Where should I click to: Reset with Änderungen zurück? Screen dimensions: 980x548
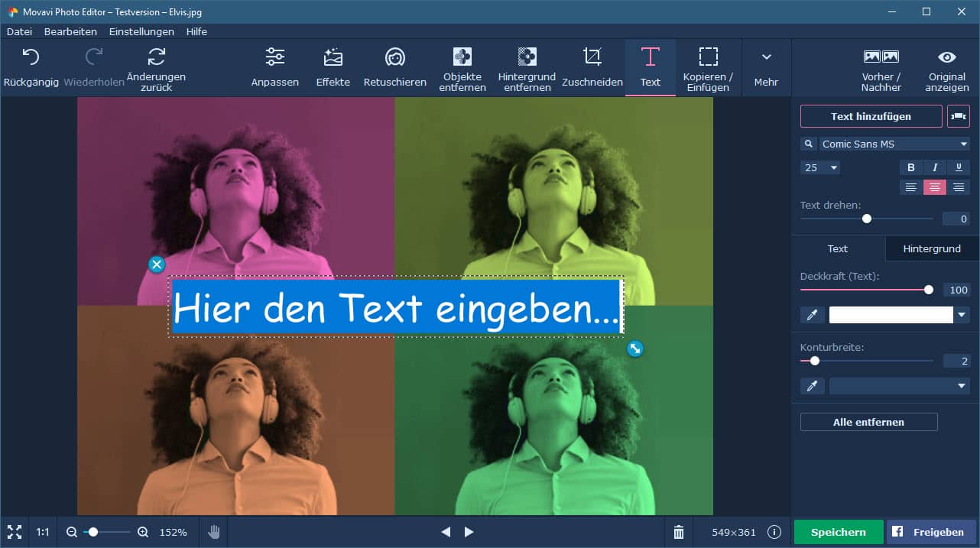pyautogui.click(x=157, y=69)
